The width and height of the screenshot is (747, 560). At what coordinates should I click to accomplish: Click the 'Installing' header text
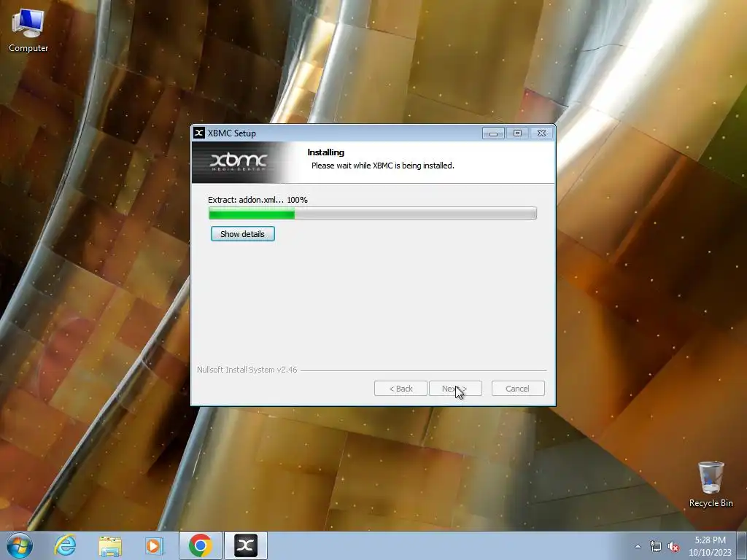pyautogui.click(x=326, y=152)
